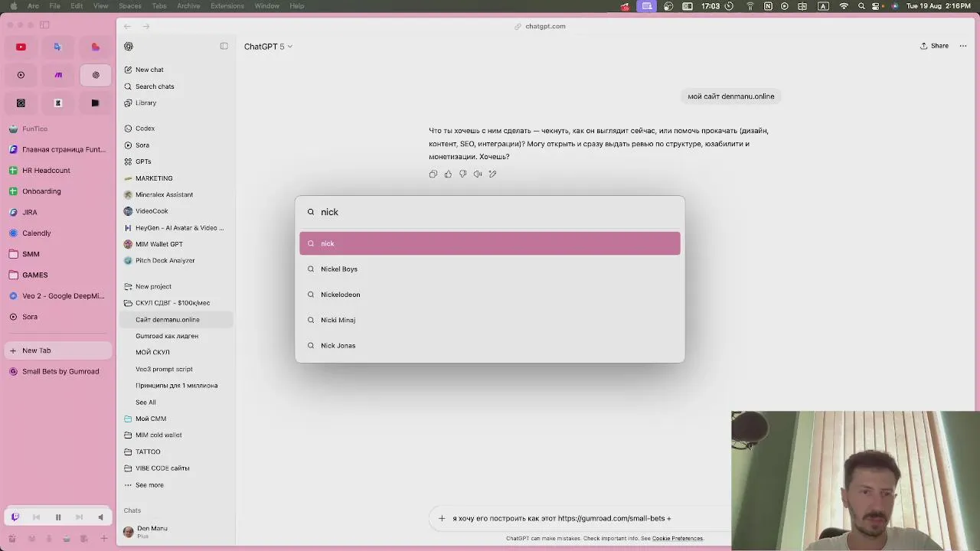Give thumbs down to the response
Screen dimensions: 980x551
pyautogui.click(x=462, y=174)
